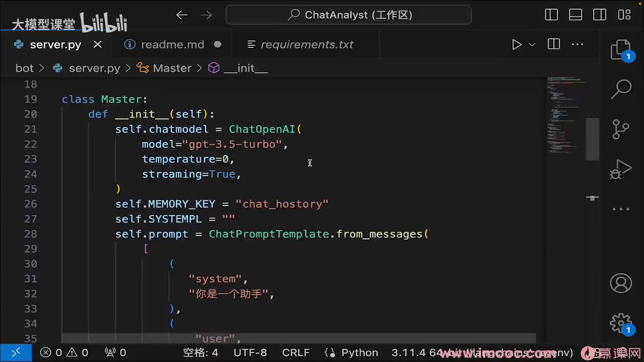Select the bot breadcrumb folder

tap(24, 68)
